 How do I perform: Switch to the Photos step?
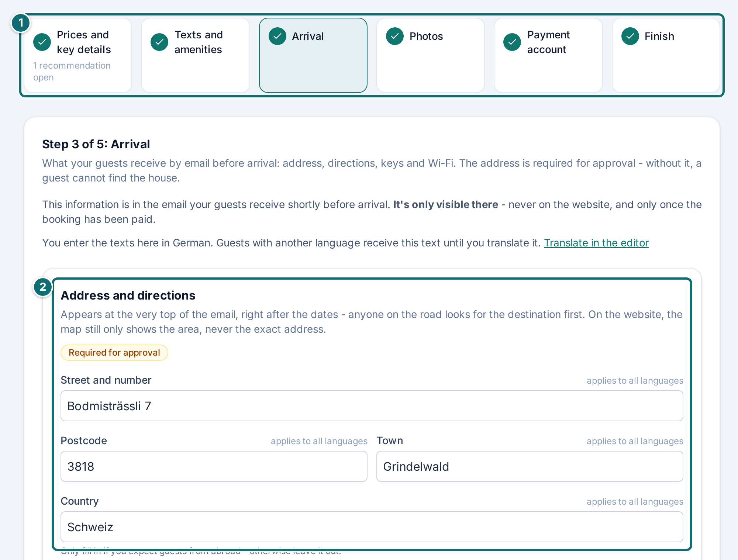[431, 55]
